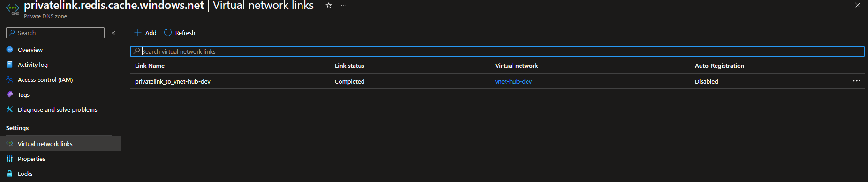The height and width of the screenshot is (182, 868).
Task: Click the sidebar Search box
Action: tap(55, 33)
